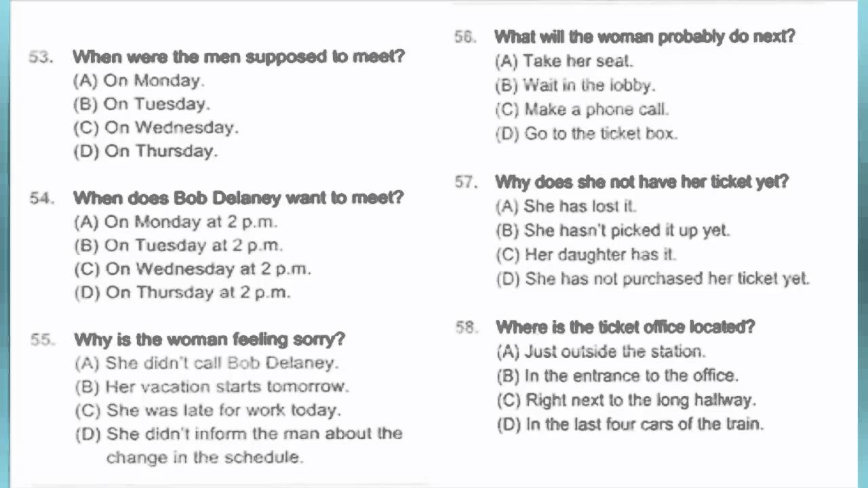Pick option (C) On Wednesday in question 53
The height and width of the screenshot is (488, 868).
[x=156, y=127]
